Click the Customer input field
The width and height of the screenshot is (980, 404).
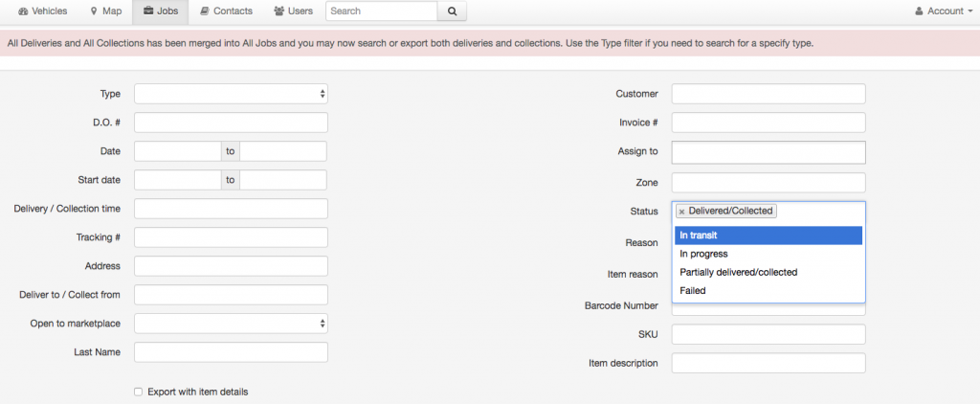coord(768,94)
